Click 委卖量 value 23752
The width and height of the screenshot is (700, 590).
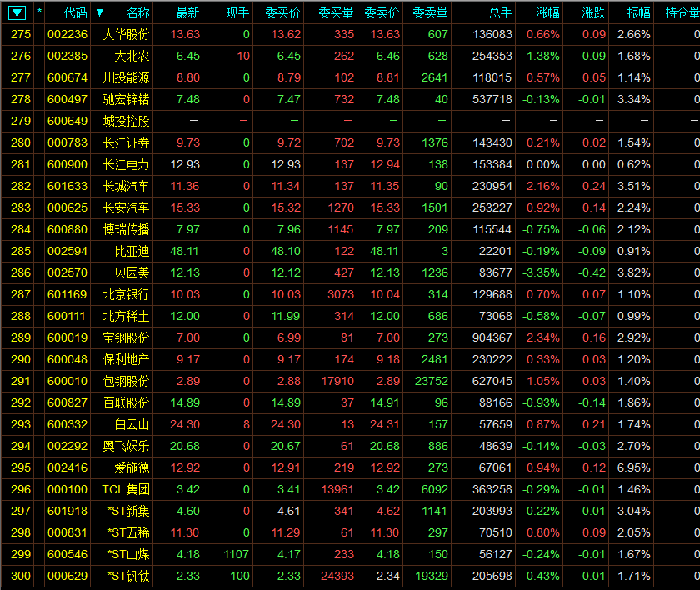(x=432, y=381)
